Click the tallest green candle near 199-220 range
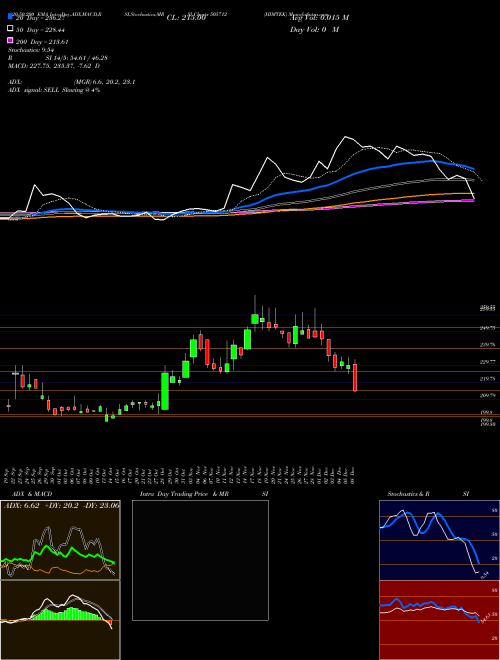500x660 pixels. 165,391
